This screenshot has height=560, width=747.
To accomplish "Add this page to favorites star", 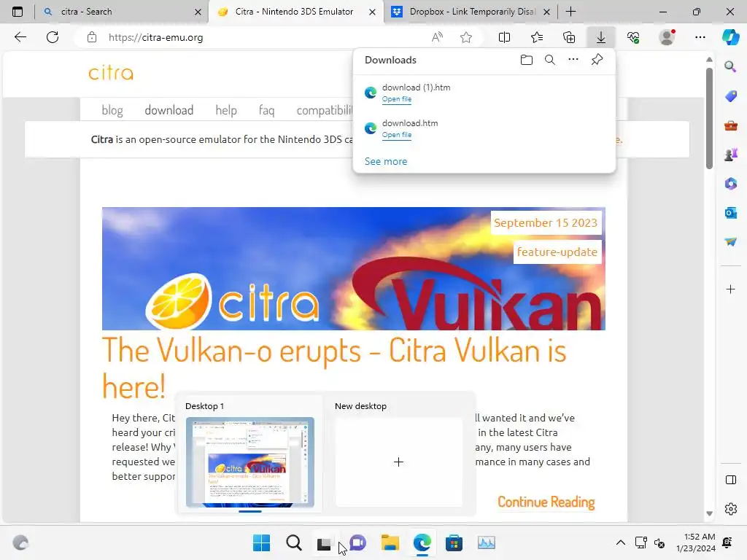I will tap(466, 37).
